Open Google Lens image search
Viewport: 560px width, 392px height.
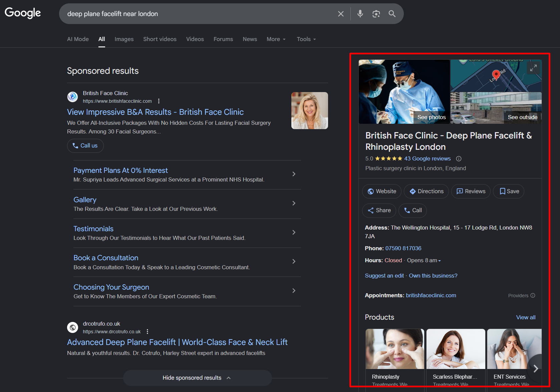(x=376, y=14)
